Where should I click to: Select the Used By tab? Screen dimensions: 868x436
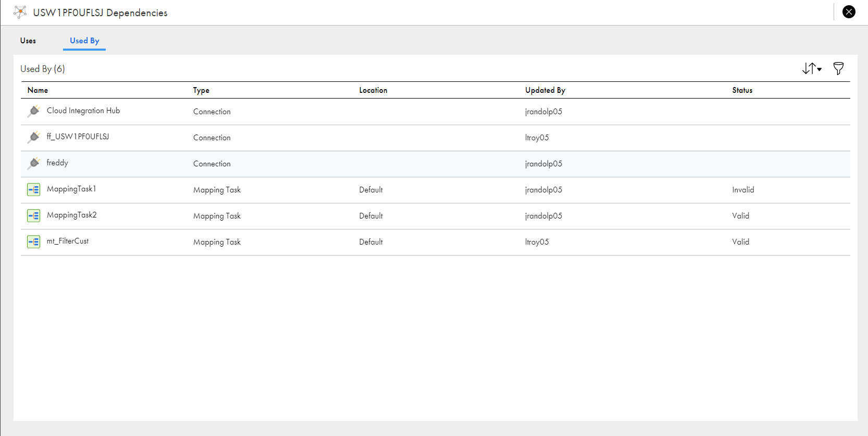click(x=84, y=41)
